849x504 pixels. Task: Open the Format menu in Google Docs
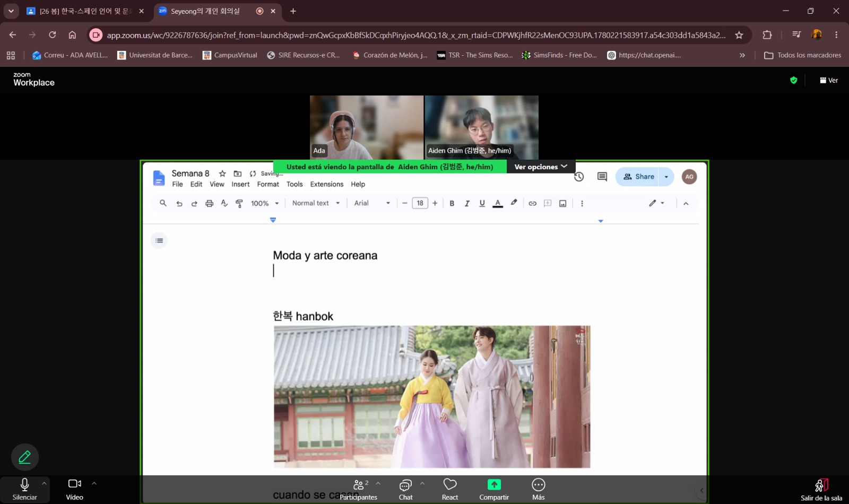click(x=268, y=184)
